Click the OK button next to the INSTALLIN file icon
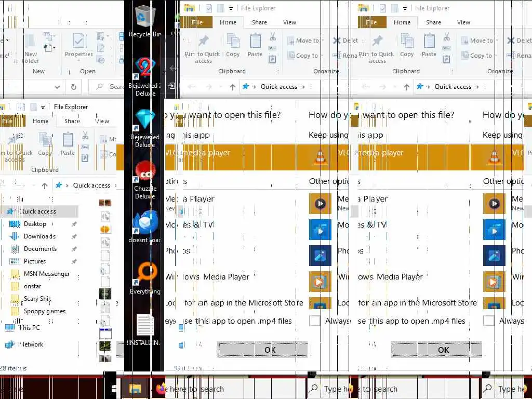The height and width of the screenshot is (399, 532). (x=262, y=350)
